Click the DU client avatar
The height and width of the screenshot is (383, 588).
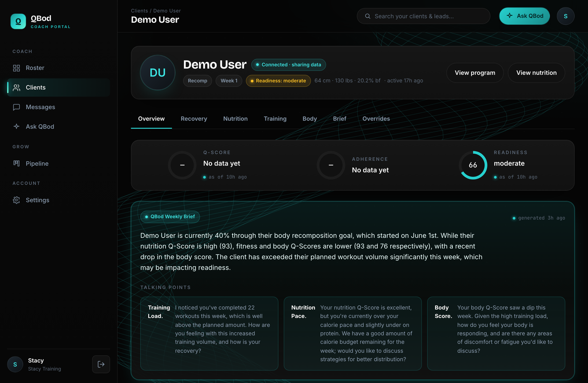(157, 73)
